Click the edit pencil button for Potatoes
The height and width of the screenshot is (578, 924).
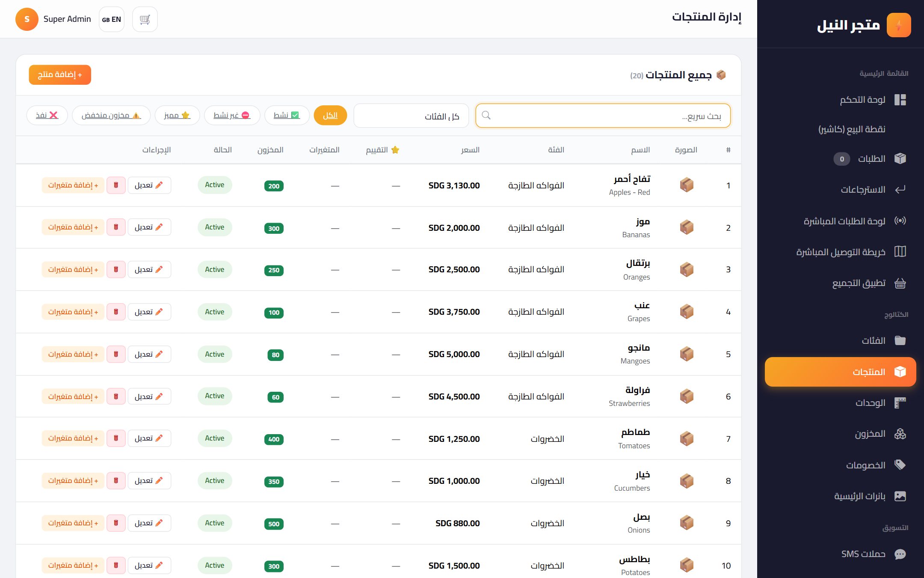[149, 566]
